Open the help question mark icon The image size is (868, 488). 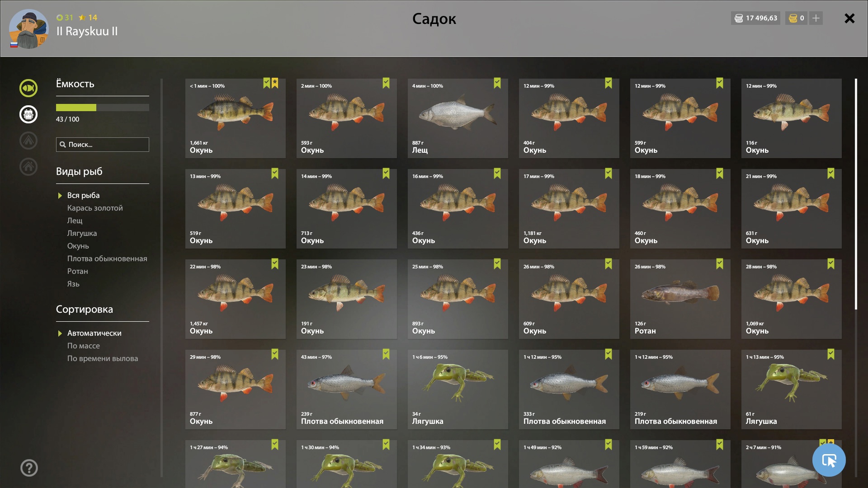point(29,468)
